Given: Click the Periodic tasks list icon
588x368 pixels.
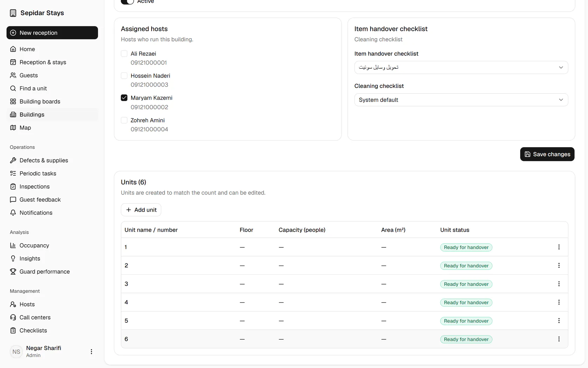Looking at the screenshot, I should pyautogui.click(x=13, y=173).
